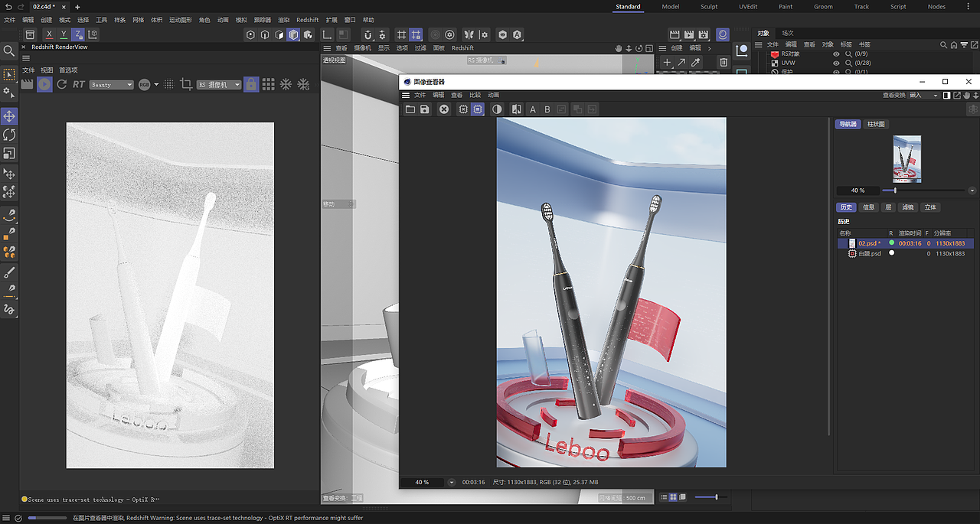Switch to the 信息 tab in Picture Viewer

pos(868,207)
